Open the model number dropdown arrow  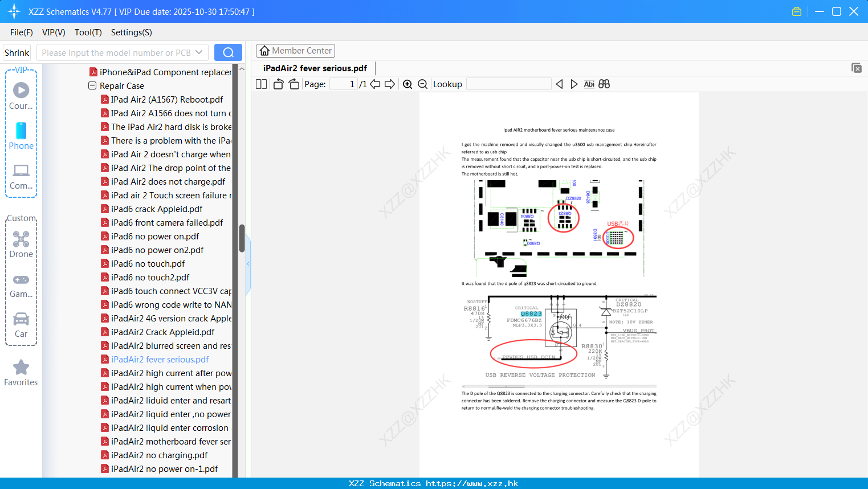[199, 52]
